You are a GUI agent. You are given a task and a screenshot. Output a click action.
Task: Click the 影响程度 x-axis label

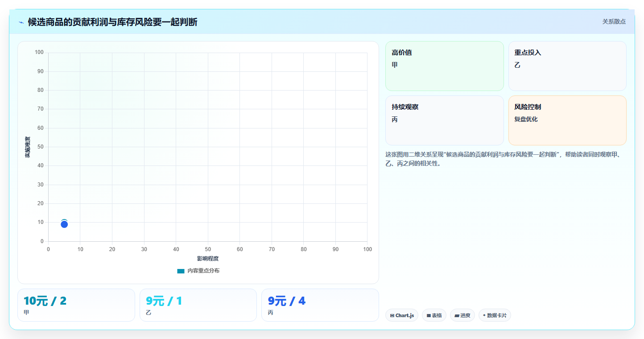pyautogui.click(x=208, y=259)
